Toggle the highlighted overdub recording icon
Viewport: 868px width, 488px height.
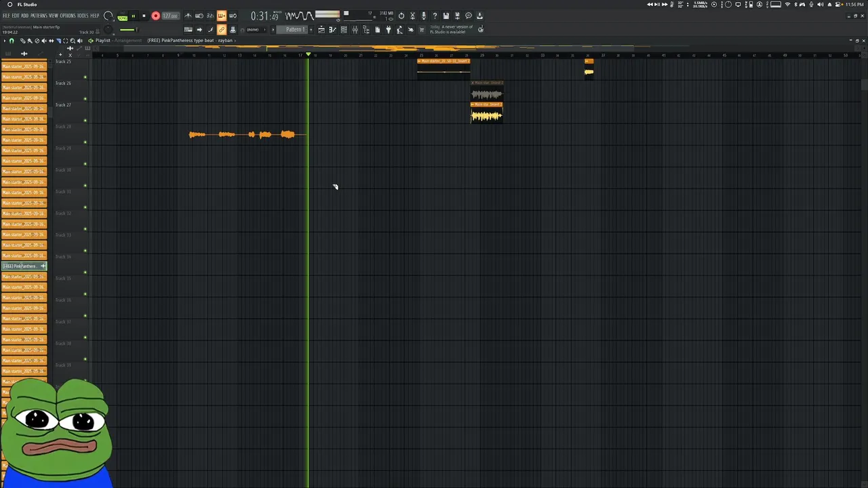(x=222, y=16)
